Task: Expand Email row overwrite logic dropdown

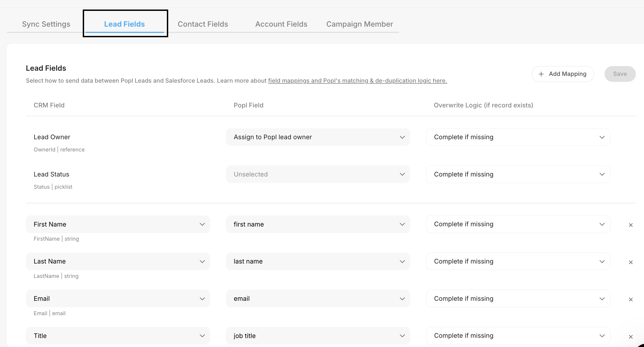Action: [x=518, y=299]
